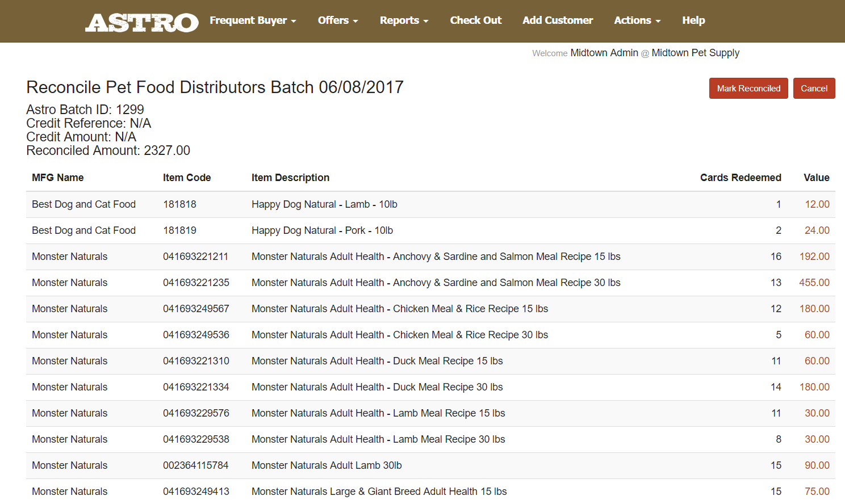Select item code 041693249536
845x504 pixels.
pyautogui.click(x=196, y=335)
